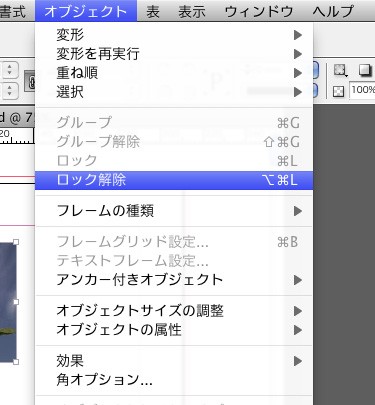Click the upper stepper arrows in control bar
This screenshot has width=375, height=405.
point(9,70)
